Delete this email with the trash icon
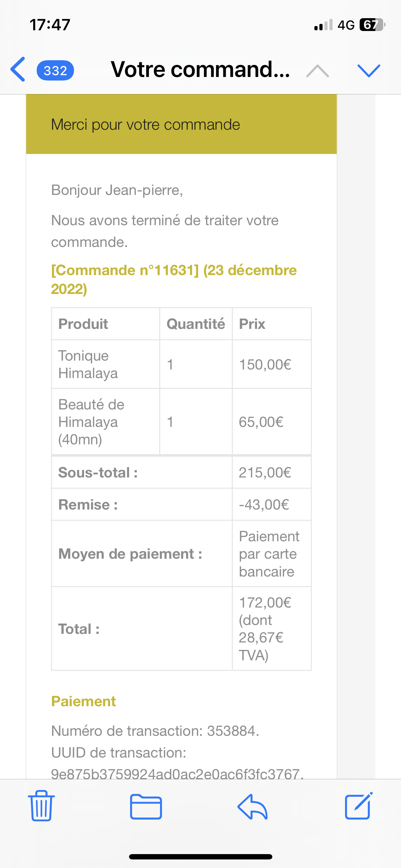The width and height of the screenshot is (401, 868). tap(41, 806)
